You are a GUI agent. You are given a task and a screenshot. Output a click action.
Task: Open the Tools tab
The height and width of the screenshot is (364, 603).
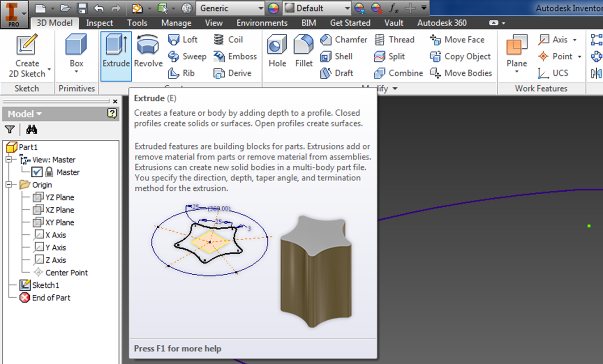(x=137, y=23)
